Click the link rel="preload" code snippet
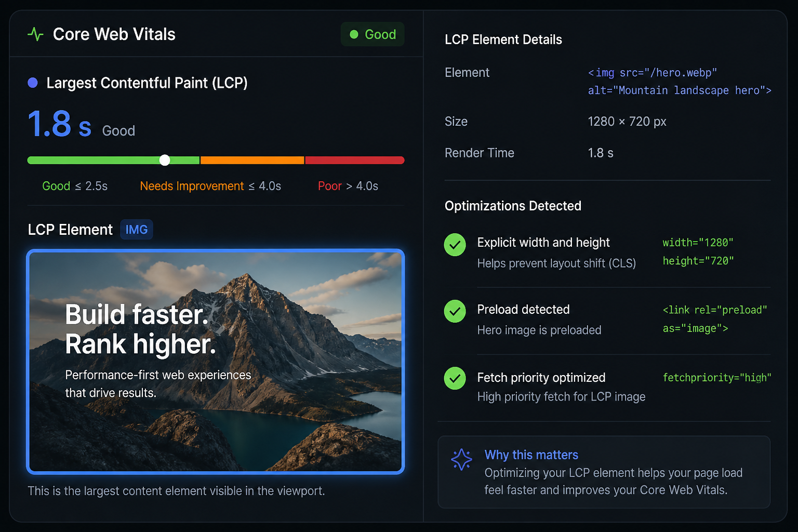This screenshot has width=798, height=532. pos(715,310)
